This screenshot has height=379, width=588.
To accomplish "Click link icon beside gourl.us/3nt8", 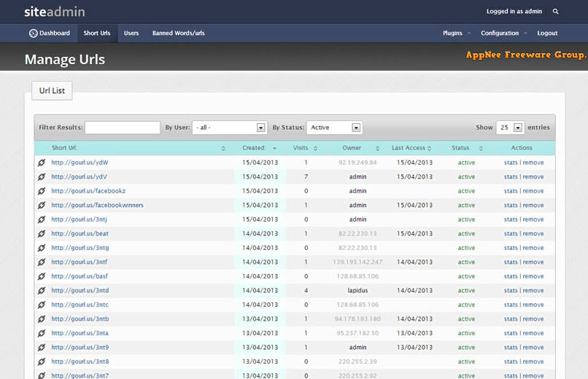I will [42, 362].
